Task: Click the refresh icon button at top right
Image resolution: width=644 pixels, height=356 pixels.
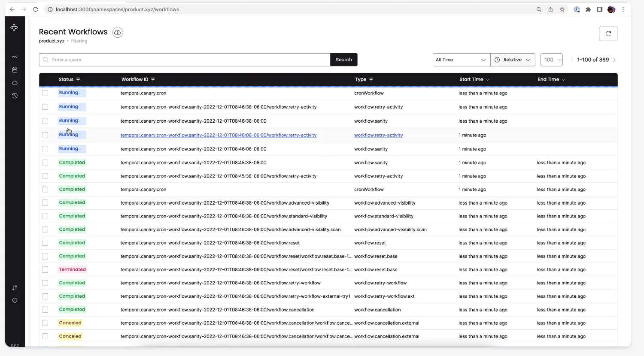Action: click(608, 33)
